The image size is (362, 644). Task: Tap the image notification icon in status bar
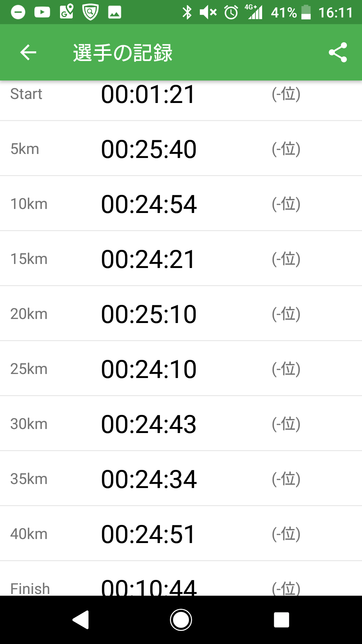(114, 12)
